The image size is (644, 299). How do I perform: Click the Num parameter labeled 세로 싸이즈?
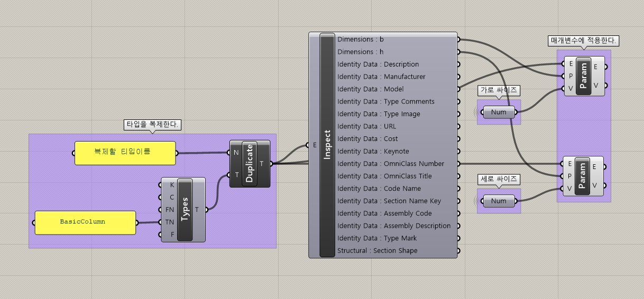click(499, 201)
